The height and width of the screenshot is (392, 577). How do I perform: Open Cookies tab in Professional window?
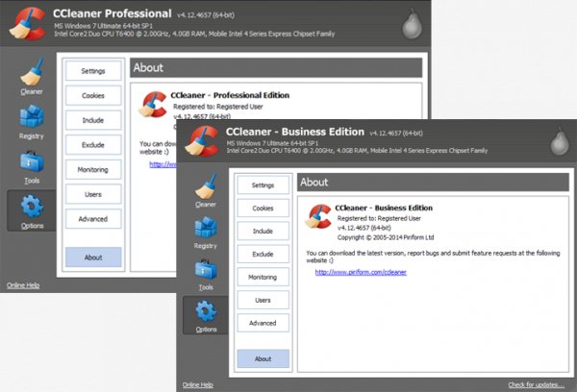click(x=93, y=96)
